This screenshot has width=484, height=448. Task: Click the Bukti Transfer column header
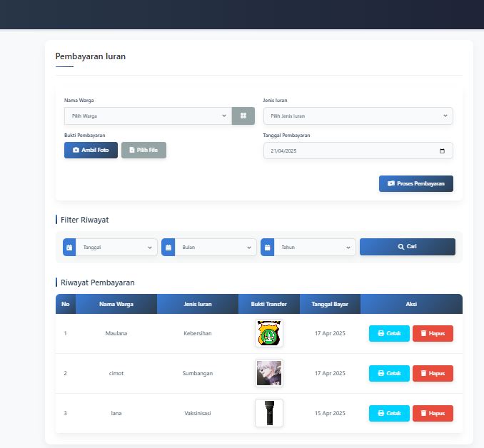269,304
